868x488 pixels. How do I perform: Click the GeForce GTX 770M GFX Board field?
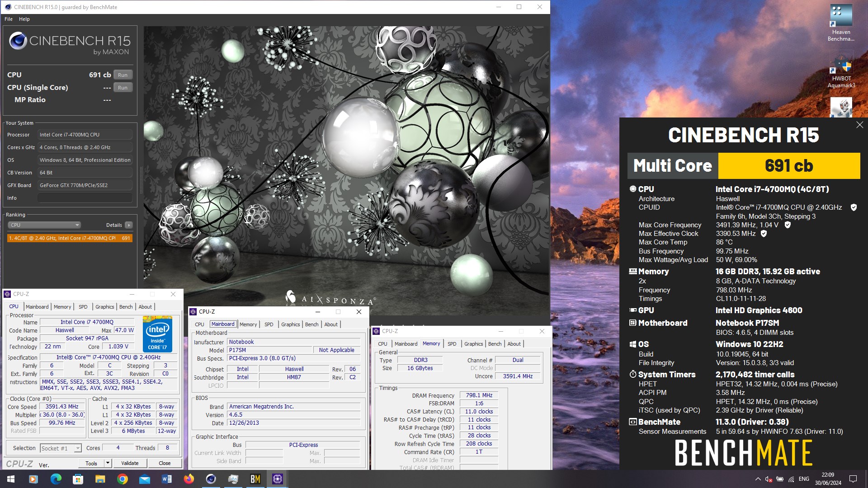(85, 185)
